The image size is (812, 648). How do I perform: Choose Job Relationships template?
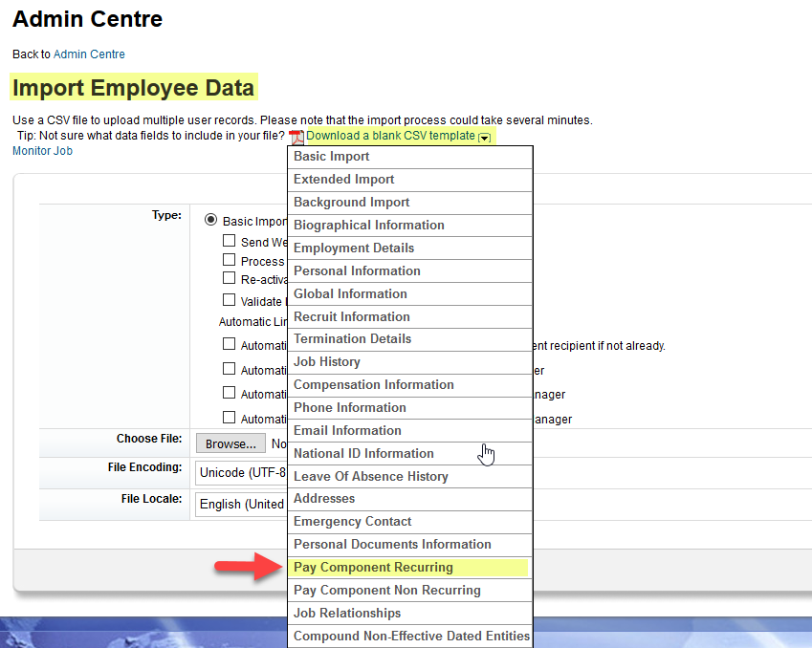[x=410, y=614]
